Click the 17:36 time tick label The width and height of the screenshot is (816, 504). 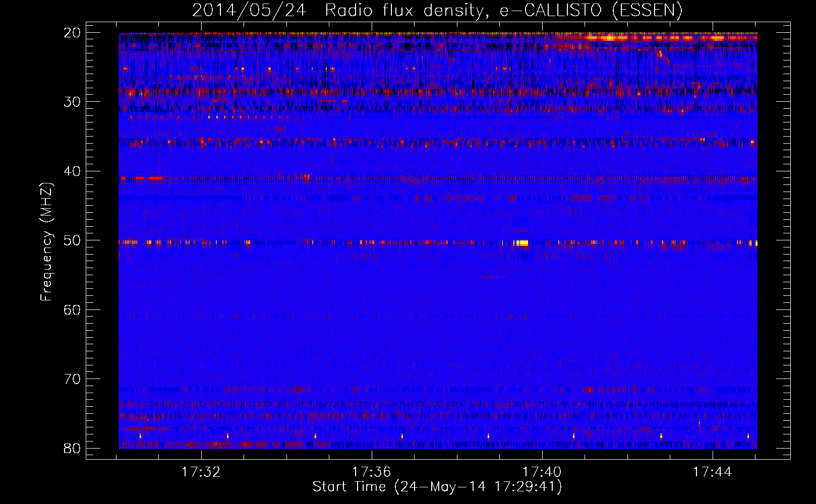click(372, 472)
